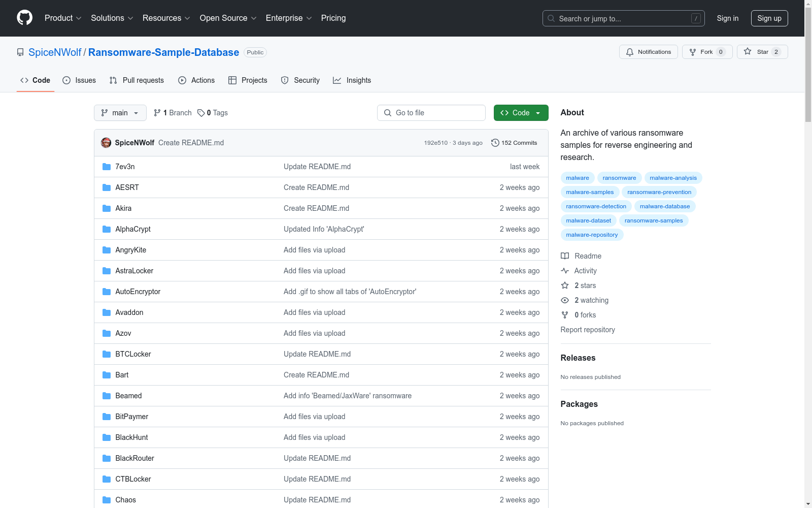
Task: Click the Sign in link
Action: coord(728,18)
